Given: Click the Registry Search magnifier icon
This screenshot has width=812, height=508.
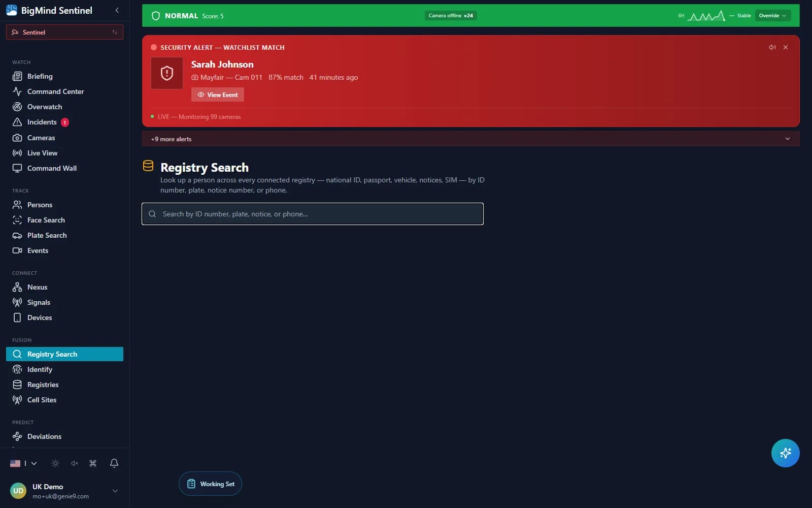Looking at the screenshot, I should (x=17, y=354).
